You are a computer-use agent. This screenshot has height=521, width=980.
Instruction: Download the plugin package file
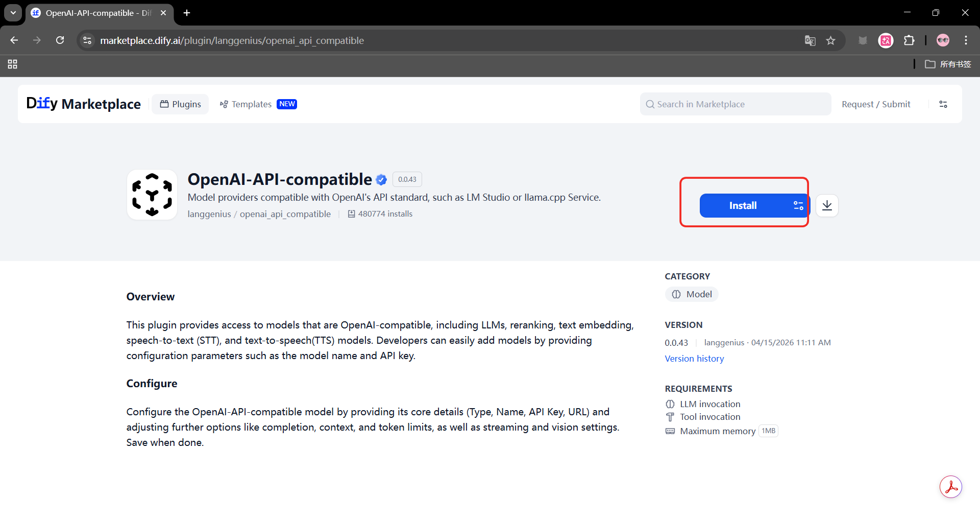click(827, 205)
